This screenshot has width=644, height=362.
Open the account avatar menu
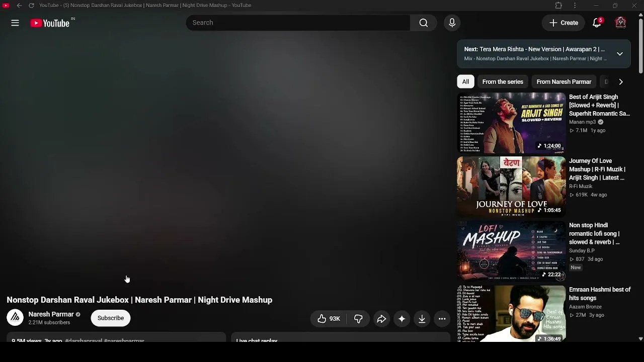click(621, 23)
